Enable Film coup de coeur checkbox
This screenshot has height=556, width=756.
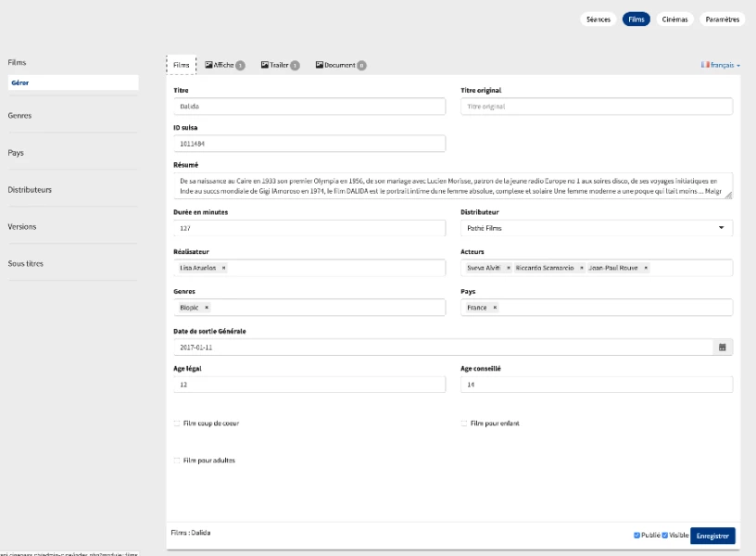click(x=177, y=423)
